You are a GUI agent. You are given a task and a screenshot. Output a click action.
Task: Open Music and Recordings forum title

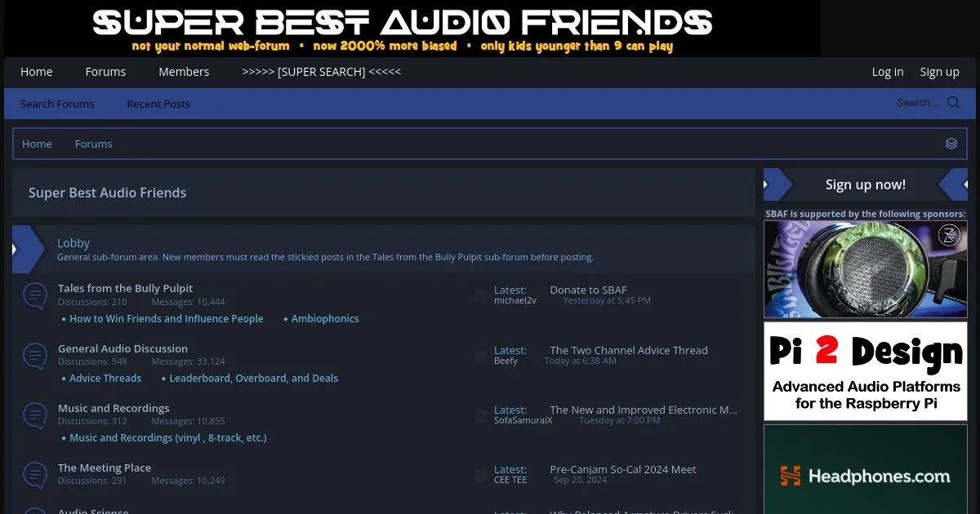114,408
